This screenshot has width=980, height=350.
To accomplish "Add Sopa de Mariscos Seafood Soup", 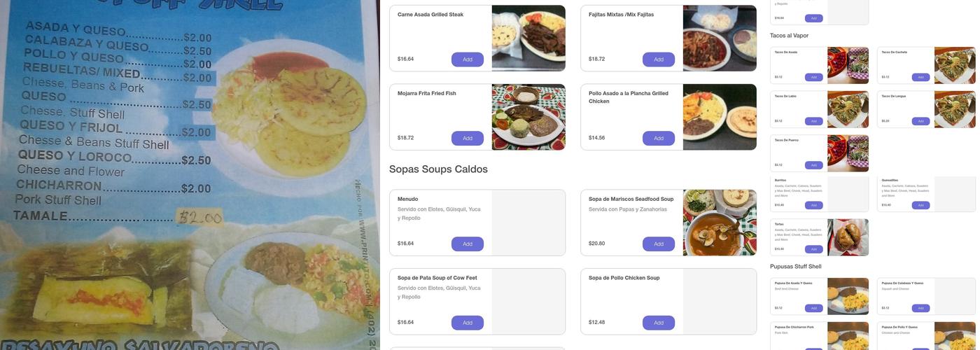I will click(x=659, y=244).
